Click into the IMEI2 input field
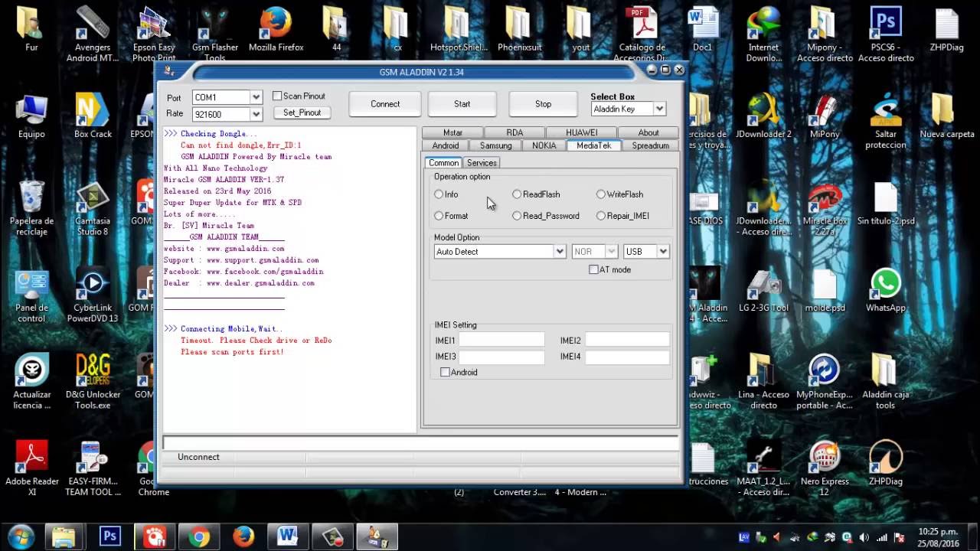Viewport: 980px width, 551px height. tap(627, 341)
